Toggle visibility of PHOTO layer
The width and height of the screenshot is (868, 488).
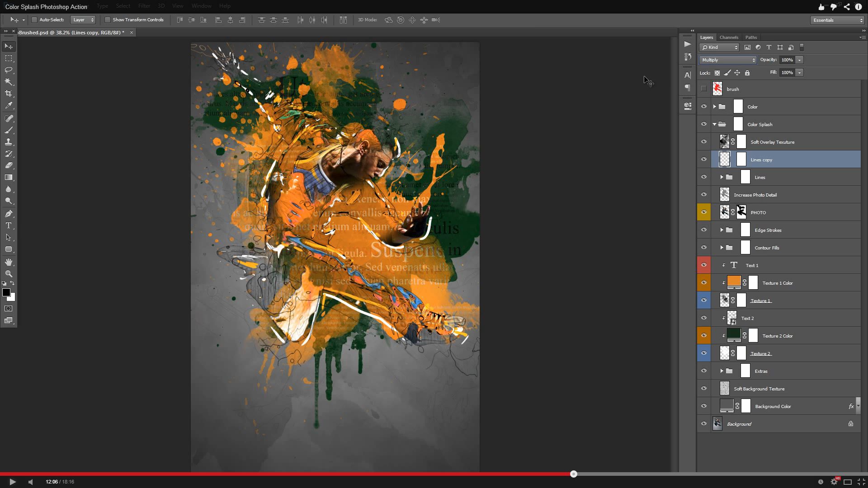click(x=704, y=212)
